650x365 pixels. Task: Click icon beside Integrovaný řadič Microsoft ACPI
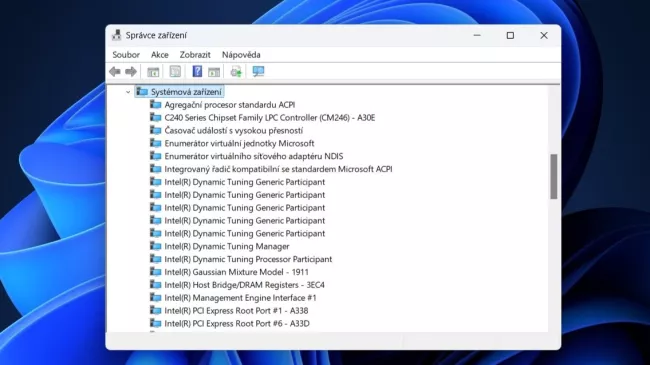[156, 169]
